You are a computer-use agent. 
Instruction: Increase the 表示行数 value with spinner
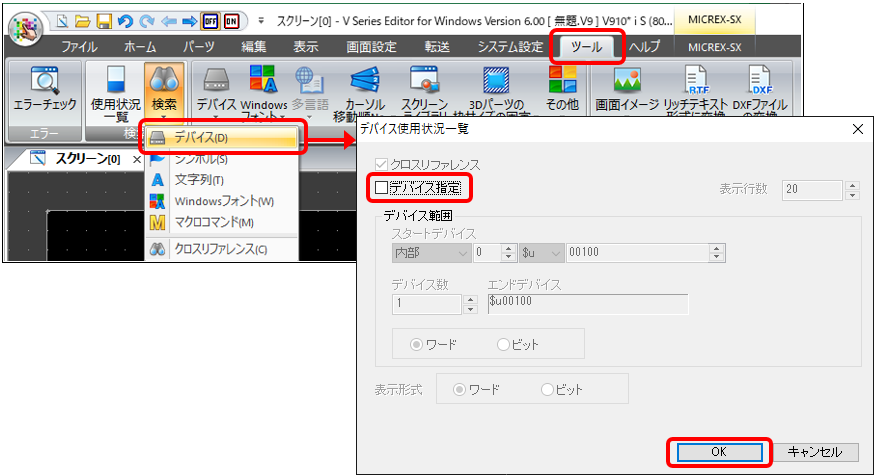pyautogui.click(x=852, y=184)
